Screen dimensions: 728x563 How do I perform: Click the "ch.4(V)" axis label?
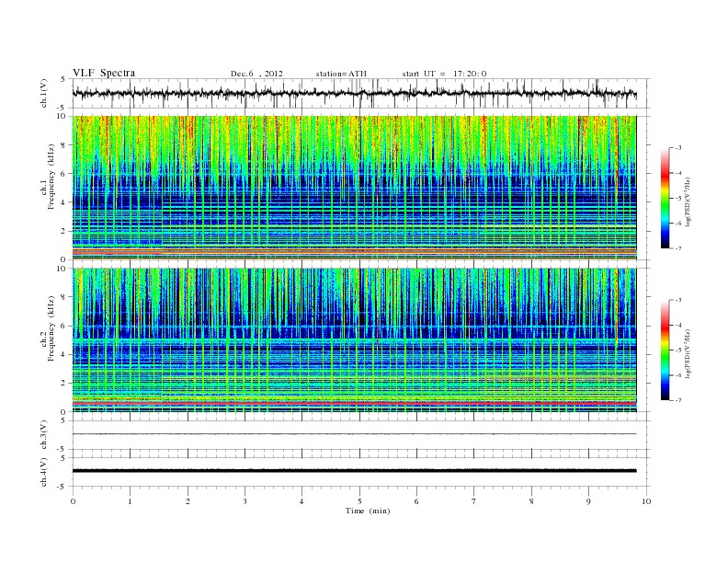click(44, 472)
